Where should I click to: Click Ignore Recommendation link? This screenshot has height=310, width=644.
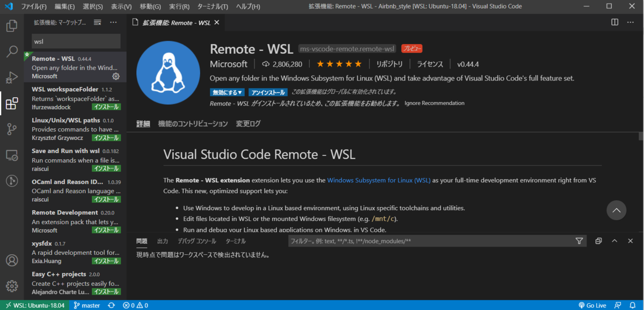[x=434, y=103]
